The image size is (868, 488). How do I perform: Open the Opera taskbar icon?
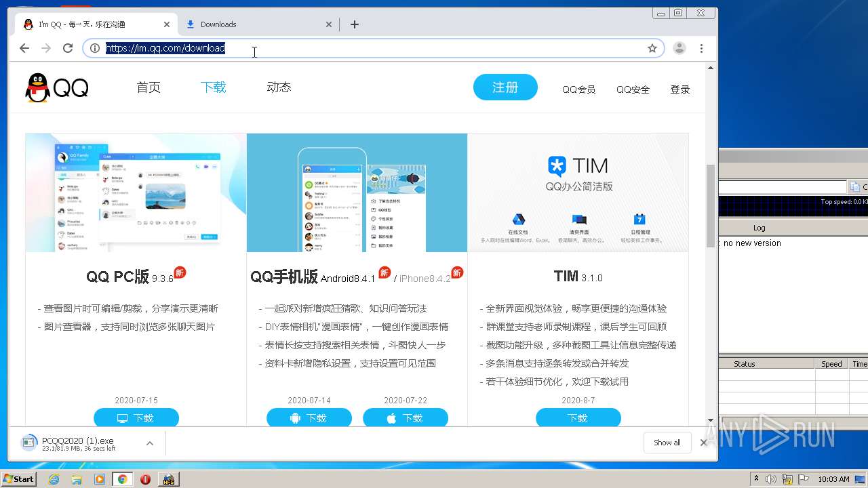coord(145,479)
